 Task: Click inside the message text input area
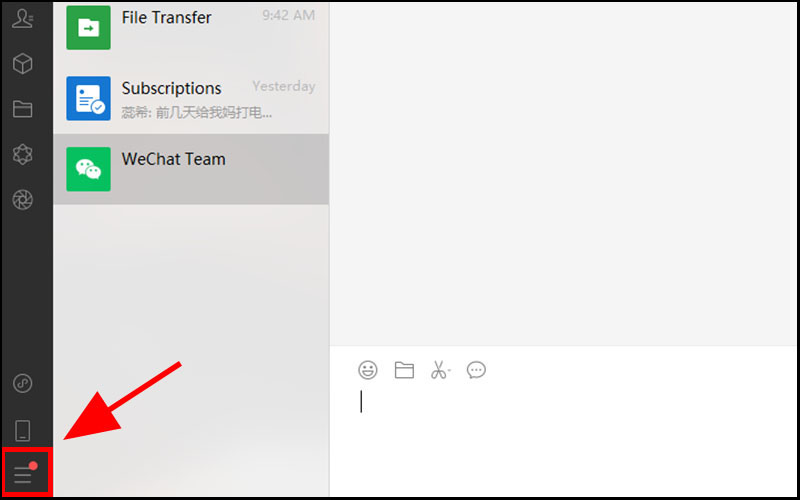click(x=563, y=439)
